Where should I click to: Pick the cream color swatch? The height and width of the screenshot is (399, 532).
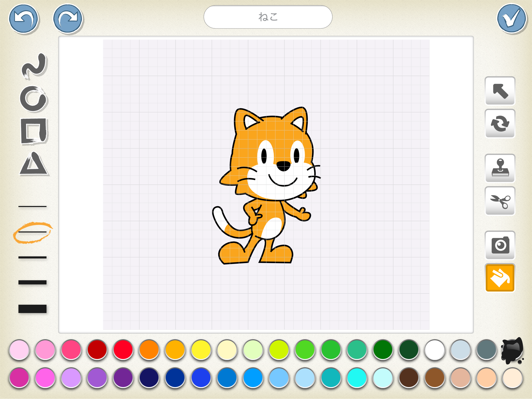click(227, 350)
